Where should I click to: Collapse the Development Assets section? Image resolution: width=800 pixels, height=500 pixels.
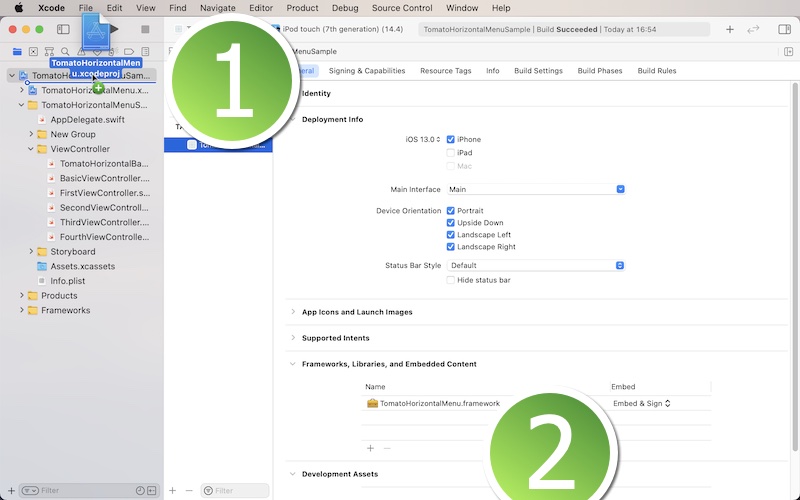pos(293,474)
